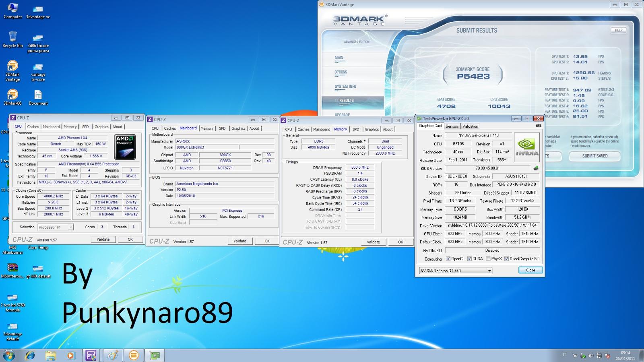Launch the 3DMark06 desktop shortcut
Screen dimensions: 644x362
(12, 97)
